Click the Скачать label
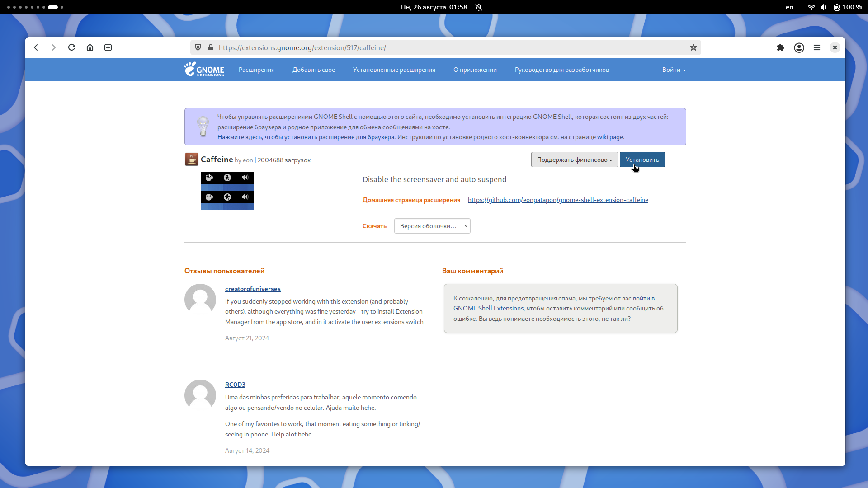 pyautogui.click(x=374, y=226)
